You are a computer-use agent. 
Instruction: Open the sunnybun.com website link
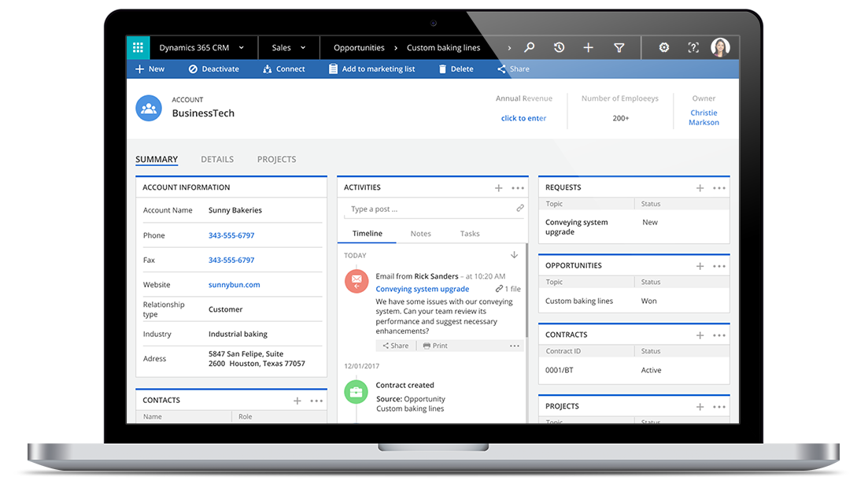pos(235,285)
